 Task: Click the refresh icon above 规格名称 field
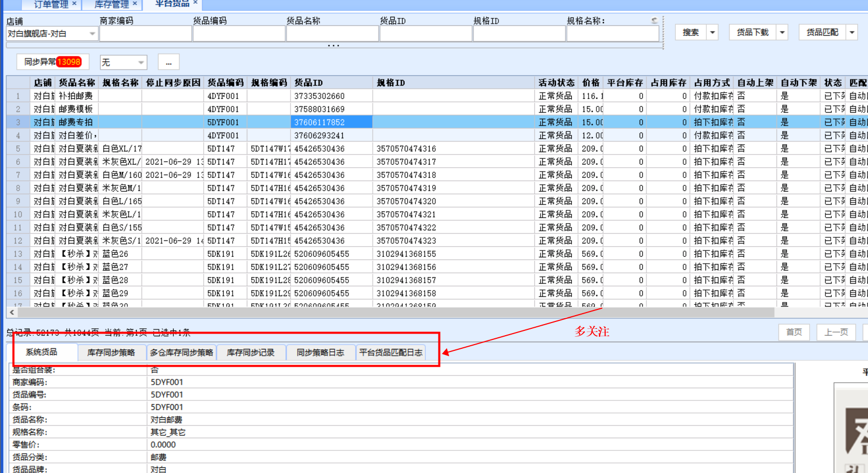(654, 21)
